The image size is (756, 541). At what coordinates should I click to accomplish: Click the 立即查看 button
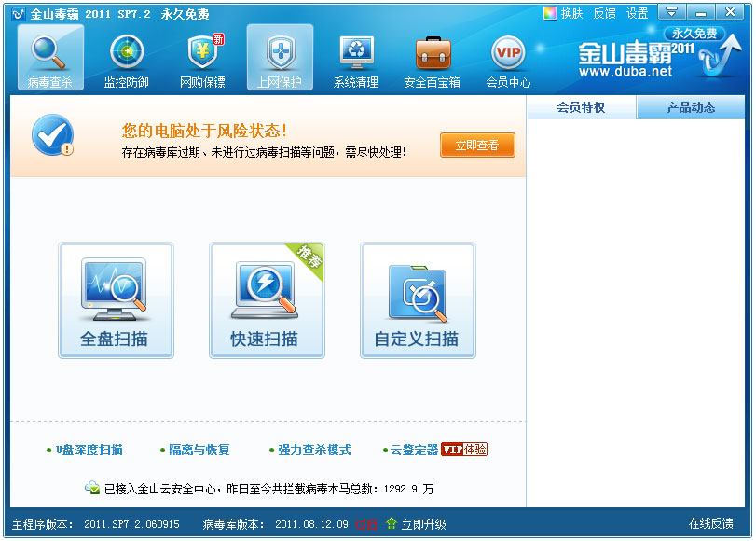point(477,145)
